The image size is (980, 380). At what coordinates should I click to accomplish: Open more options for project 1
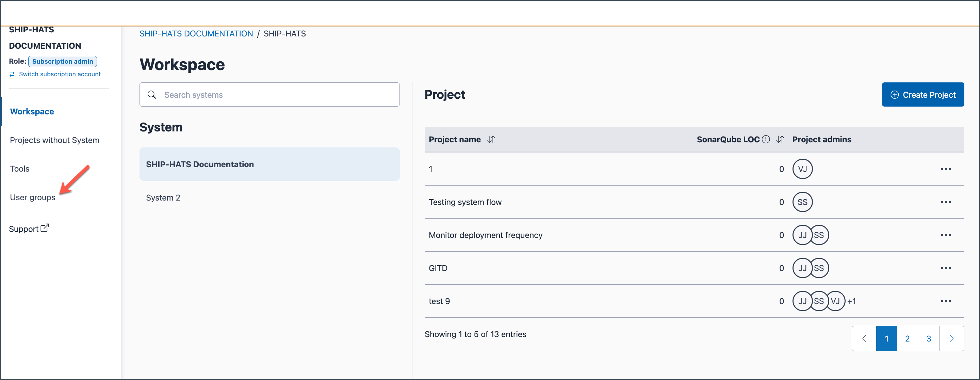(946, 169)
